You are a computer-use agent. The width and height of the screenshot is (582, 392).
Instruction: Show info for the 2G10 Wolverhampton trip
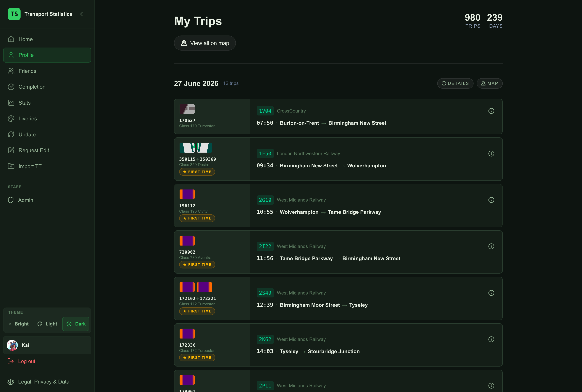tap(491, 200)
